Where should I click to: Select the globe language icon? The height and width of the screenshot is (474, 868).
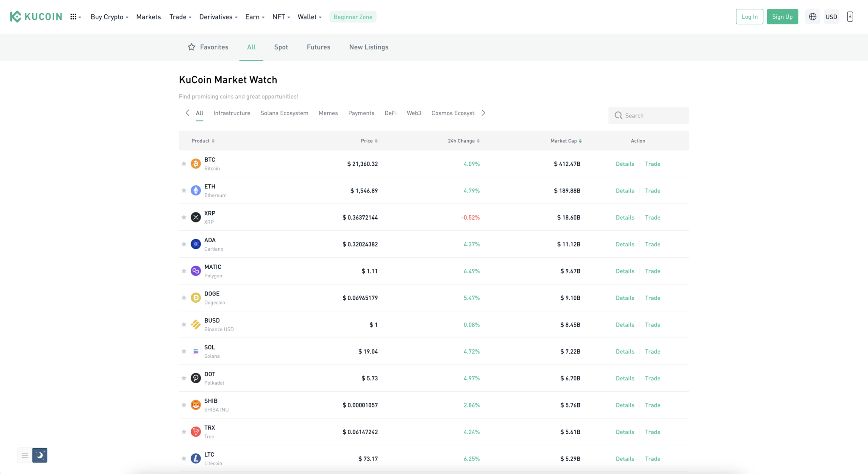pos(812,17)
